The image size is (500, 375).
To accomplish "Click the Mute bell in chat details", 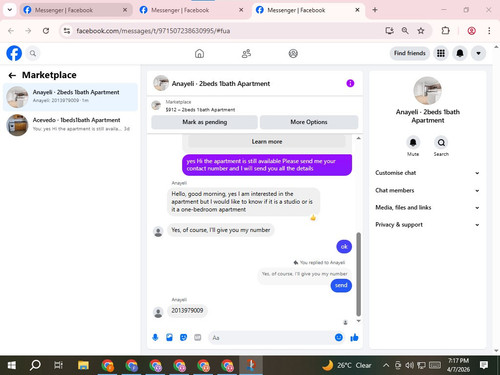I will 413,143.
